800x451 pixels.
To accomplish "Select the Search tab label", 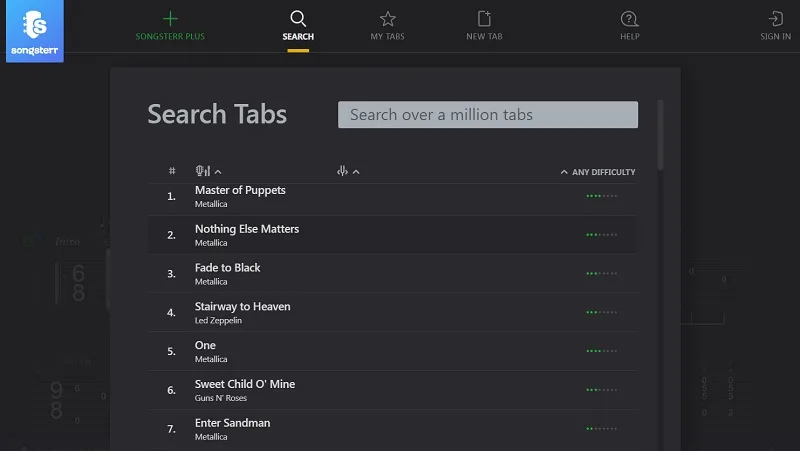I will (298, 37).
